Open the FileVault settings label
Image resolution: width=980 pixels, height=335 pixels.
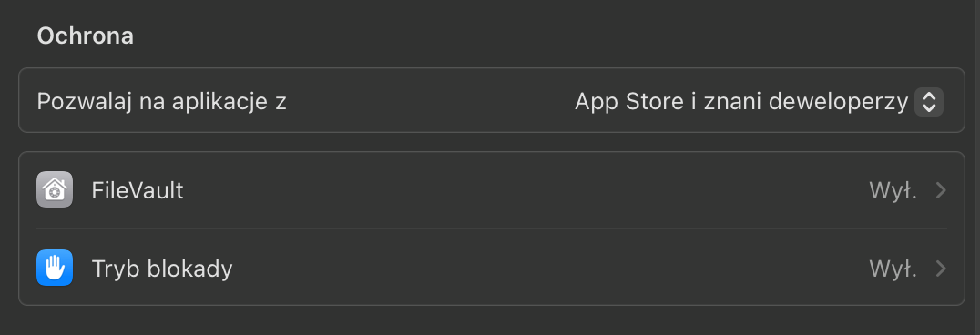pyautogui.click(x=138, y=190)
